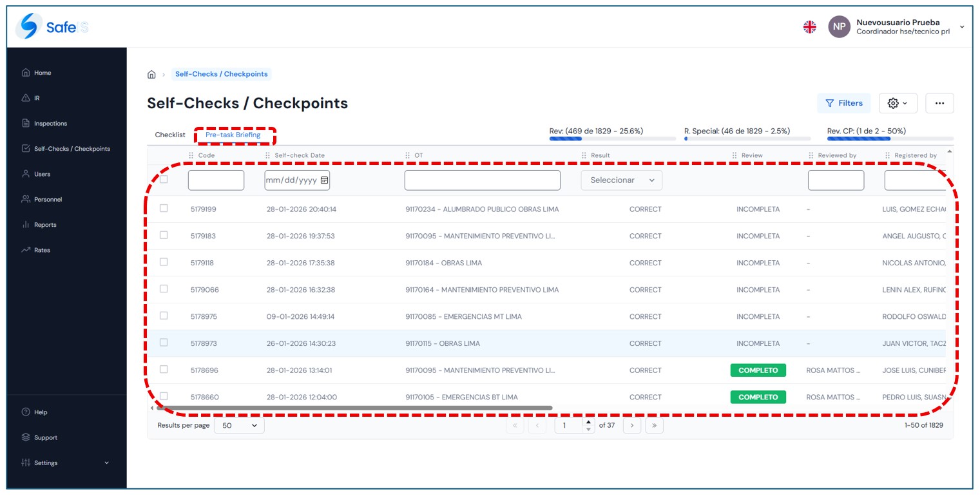The height and width of the screenshot is (496, 980).
Task: Open Inspections from the sidebar
Action: 50,123
